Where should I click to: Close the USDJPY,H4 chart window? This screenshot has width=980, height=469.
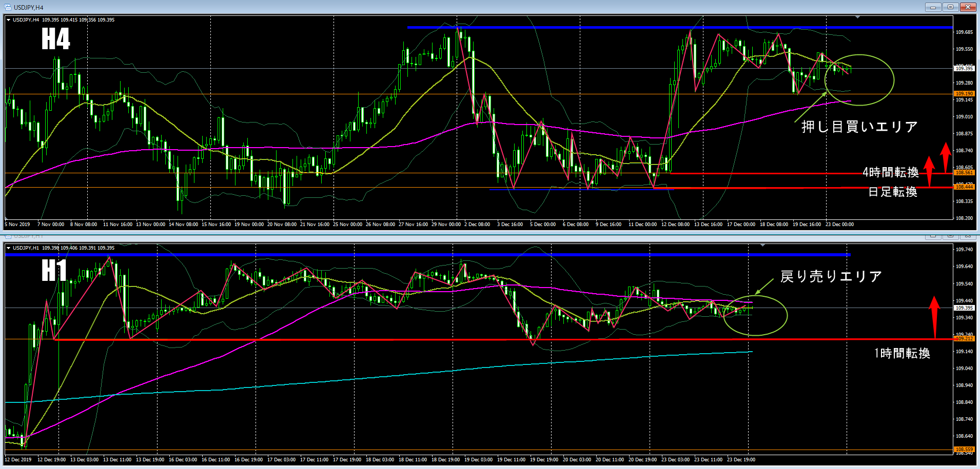click(x=968, y=7)
